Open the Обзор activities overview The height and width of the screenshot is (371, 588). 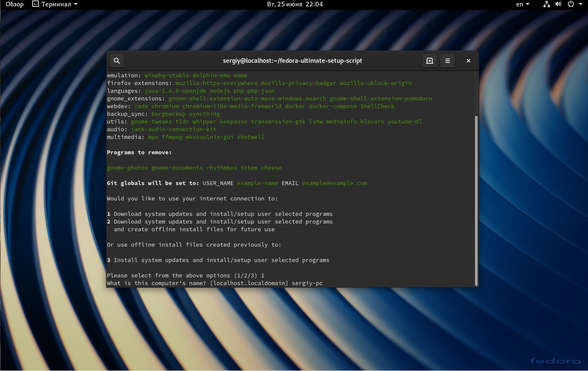(15, 4)
